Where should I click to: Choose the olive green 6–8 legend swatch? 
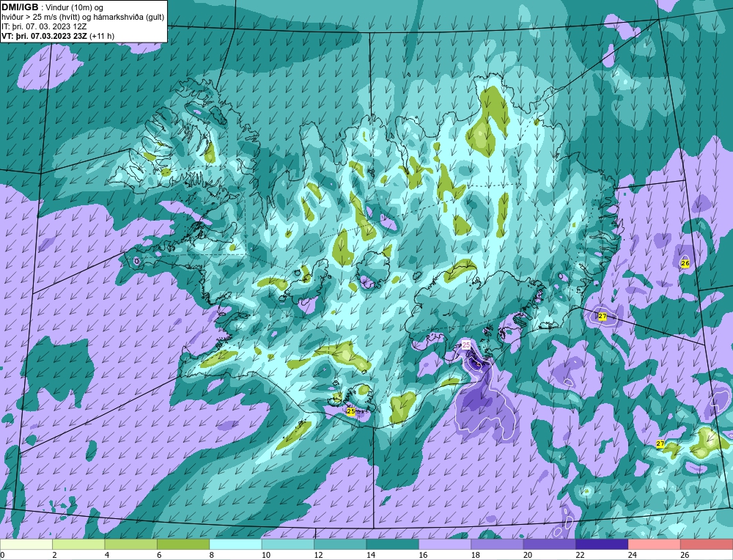point(183,545)
